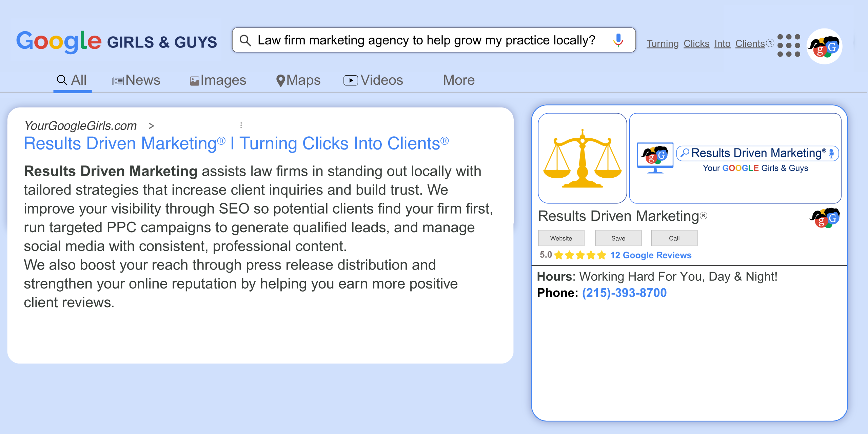Click the Call button
Image resolution: width=868 pixels, height=434 pixels.
pyautogui.click(x=674, y=238)
